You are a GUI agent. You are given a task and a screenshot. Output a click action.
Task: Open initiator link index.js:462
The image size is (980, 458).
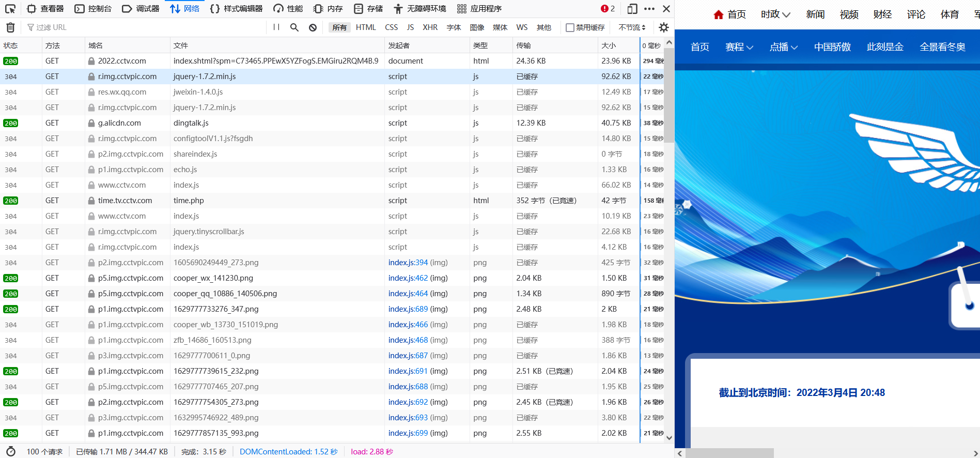408,278
